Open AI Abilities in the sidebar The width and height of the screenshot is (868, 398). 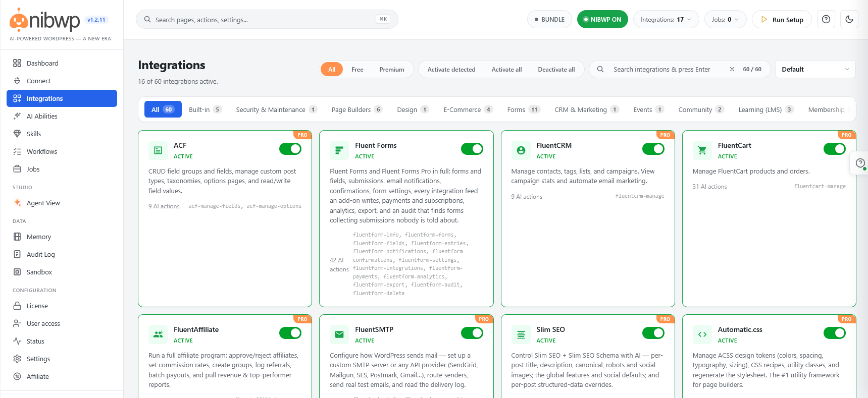click(62, 116)
